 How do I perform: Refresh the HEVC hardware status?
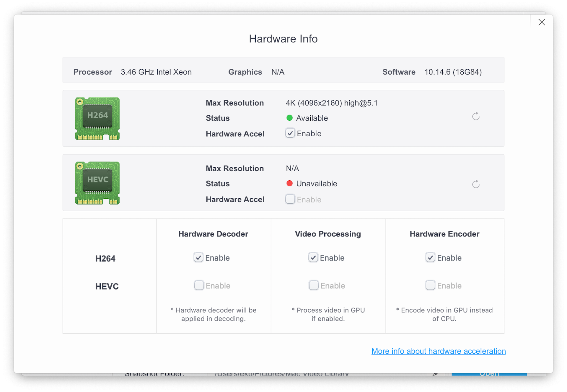(475, 184)
